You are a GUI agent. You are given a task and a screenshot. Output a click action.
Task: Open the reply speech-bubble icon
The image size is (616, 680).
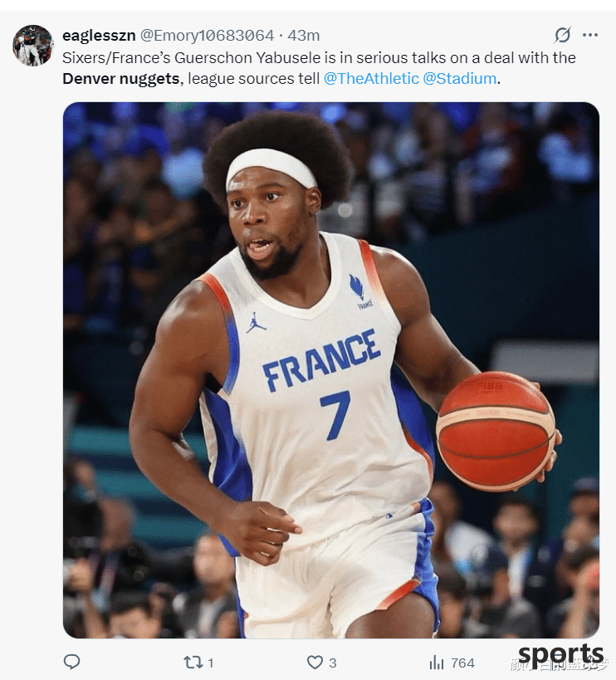point(71,662)
